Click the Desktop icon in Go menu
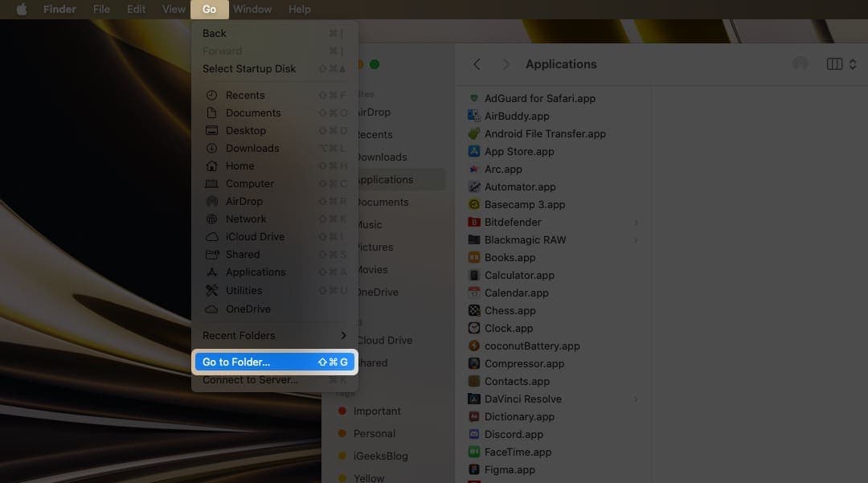This screenshot has height=483, width=868. (x=211, y=130)
